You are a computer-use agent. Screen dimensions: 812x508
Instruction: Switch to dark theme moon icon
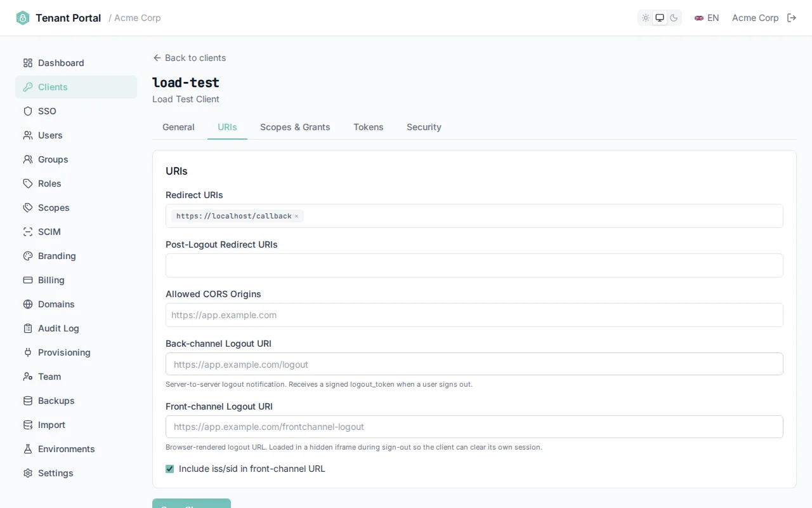(674, 18)
